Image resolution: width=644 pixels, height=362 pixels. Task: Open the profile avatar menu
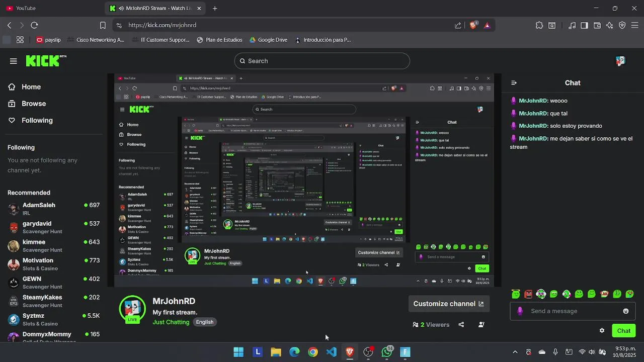[x=620, y=61]
